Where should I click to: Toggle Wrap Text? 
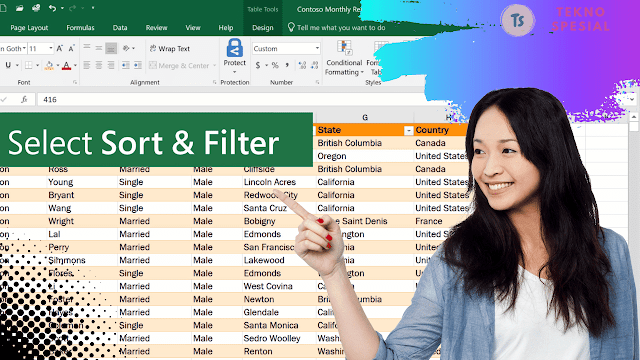coord(170,49)
